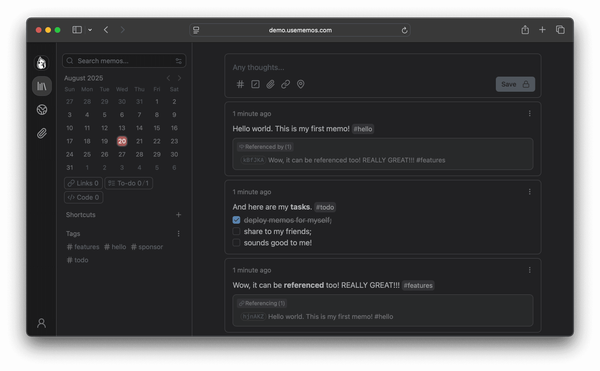Image resolution: width=600 pixels, height=371 pixels.
Task: Click the browser address bar
Action: tap(300, 30)
